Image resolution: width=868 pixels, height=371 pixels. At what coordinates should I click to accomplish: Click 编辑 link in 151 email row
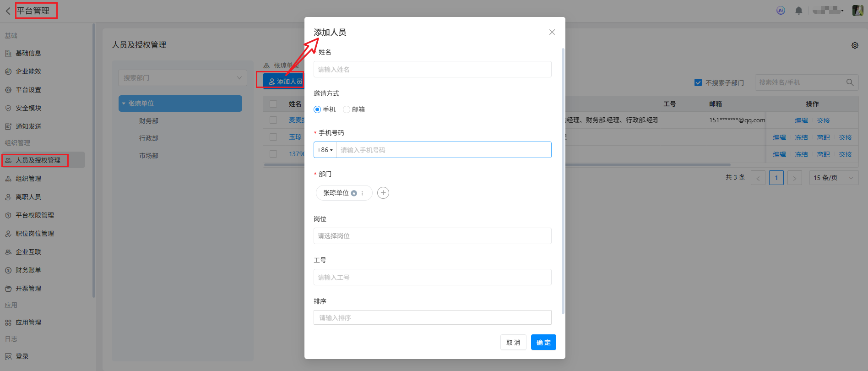point(802,120)
